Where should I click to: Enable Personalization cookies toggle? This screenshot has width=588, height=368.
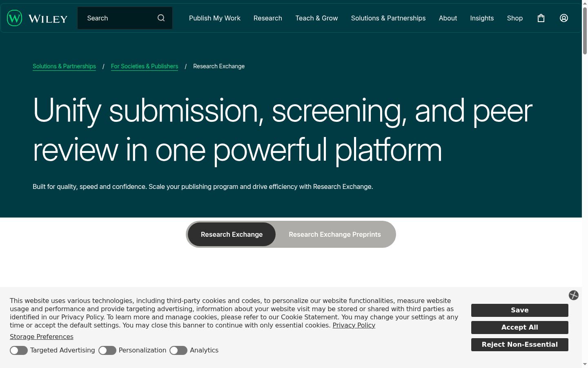[107, 350]
